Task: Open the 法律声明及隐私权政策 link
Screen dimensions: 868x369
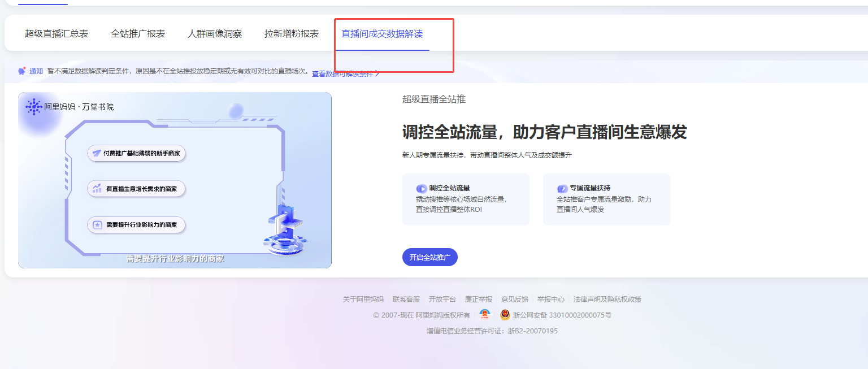Action: coord(607,299)
